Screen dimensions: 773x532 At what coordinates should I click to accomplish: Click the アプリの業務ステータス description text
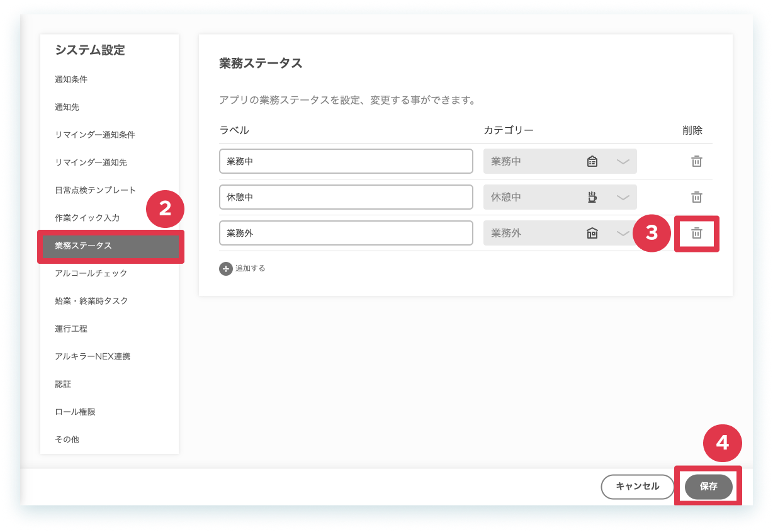pos(347,100)
